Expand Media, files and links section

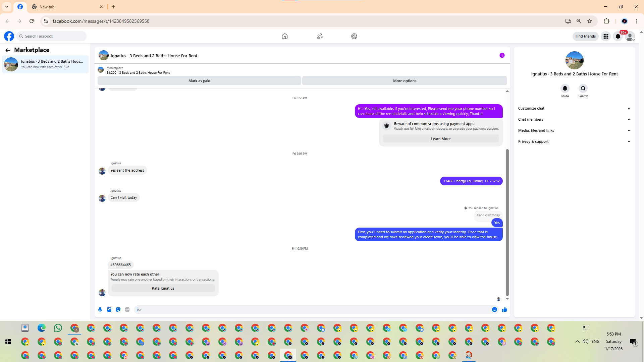pyautogui.click(x=574, y=130)
